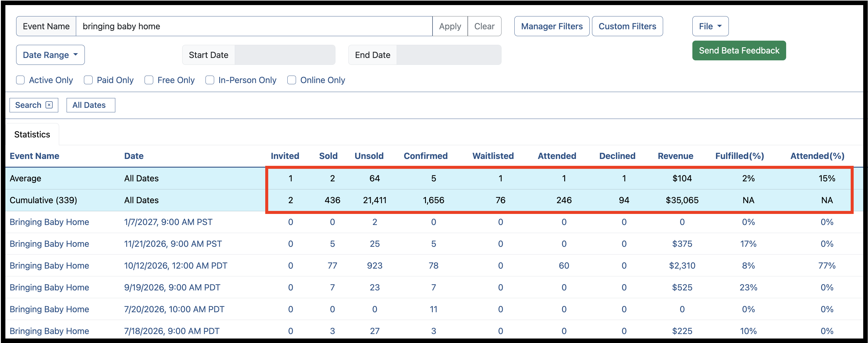Image resolution: width=868 pixels, height=343 pixels.
Task: Click the 10/12/2026, 12:00 AM PDT date link
Action: [176, 266]
